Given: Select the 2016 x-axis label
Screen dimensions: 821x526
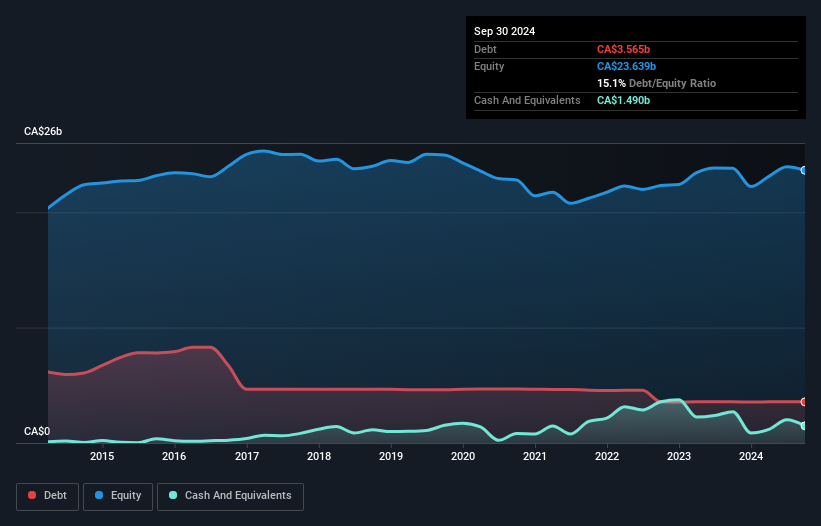Looking at the screenshot, I should (x=174, y=456).
